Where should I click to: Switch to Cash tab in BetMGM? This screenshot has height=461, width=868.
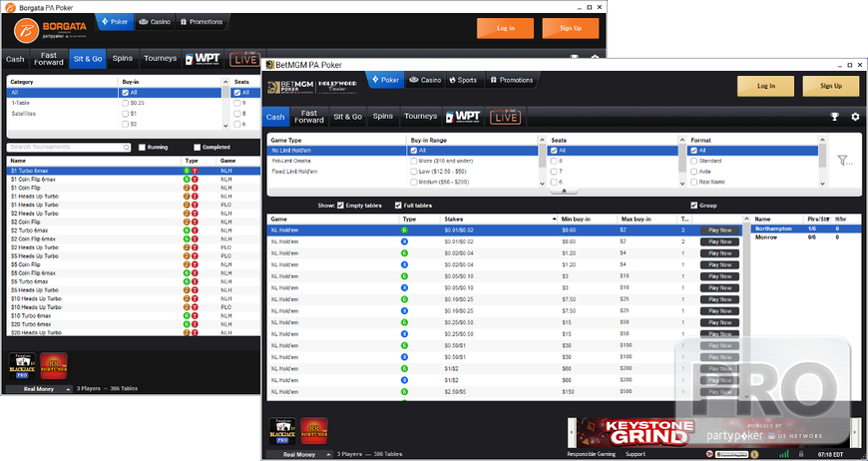275,117
